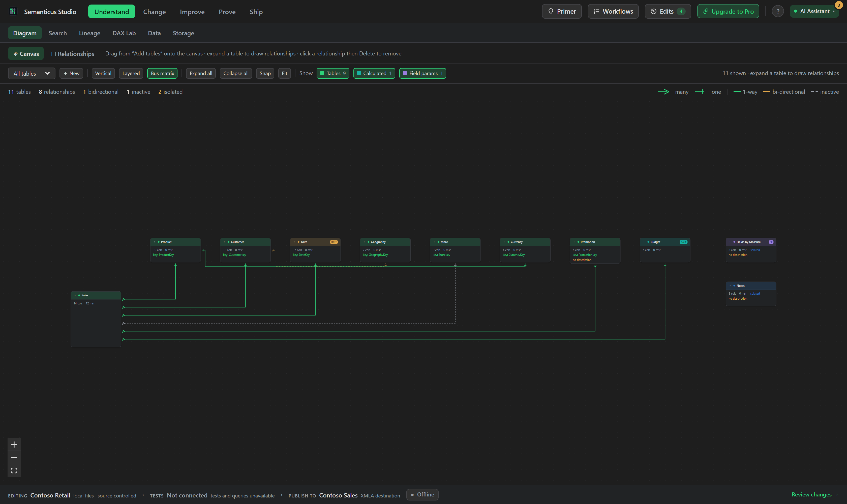Click the New table button
Viewport: 847px width, 504px height.
click(x=71, y=73)
